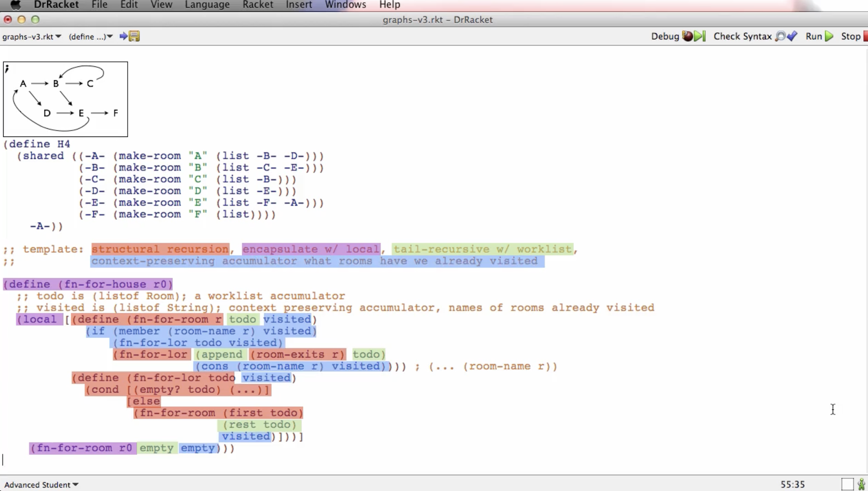Start the Debug bomb icon
This screenshot has width=868, height=491.
[x=688, y=36]
